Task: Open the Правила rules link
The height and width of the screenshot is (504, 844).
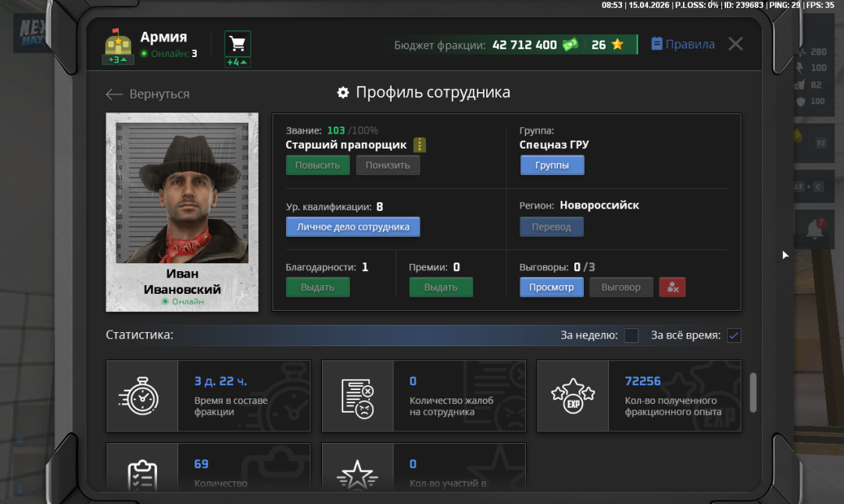Action: [x=682, y=45]
